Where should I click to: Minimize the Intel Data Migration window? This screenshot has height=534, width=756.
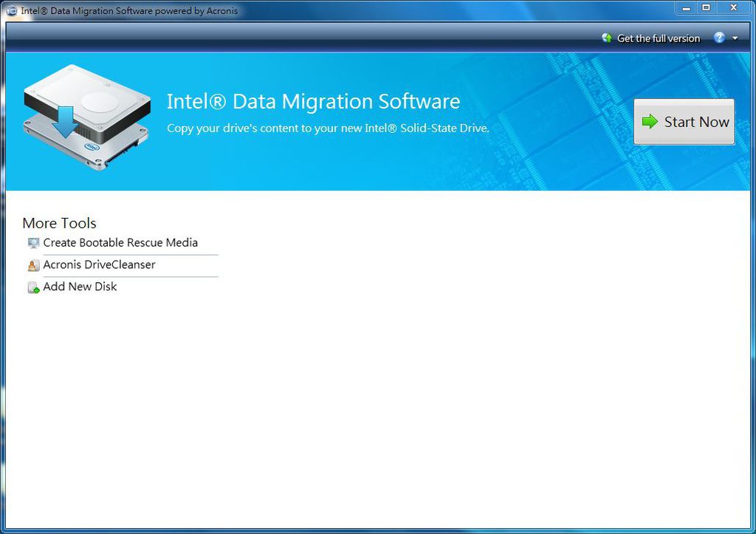686,8
